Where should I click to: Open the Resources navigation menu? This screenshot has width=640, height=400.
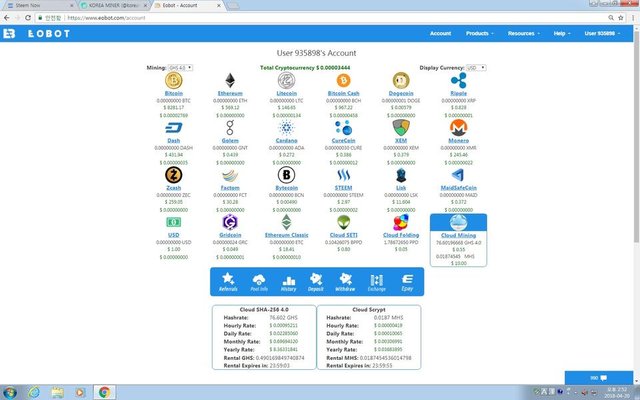click(524, 33)
